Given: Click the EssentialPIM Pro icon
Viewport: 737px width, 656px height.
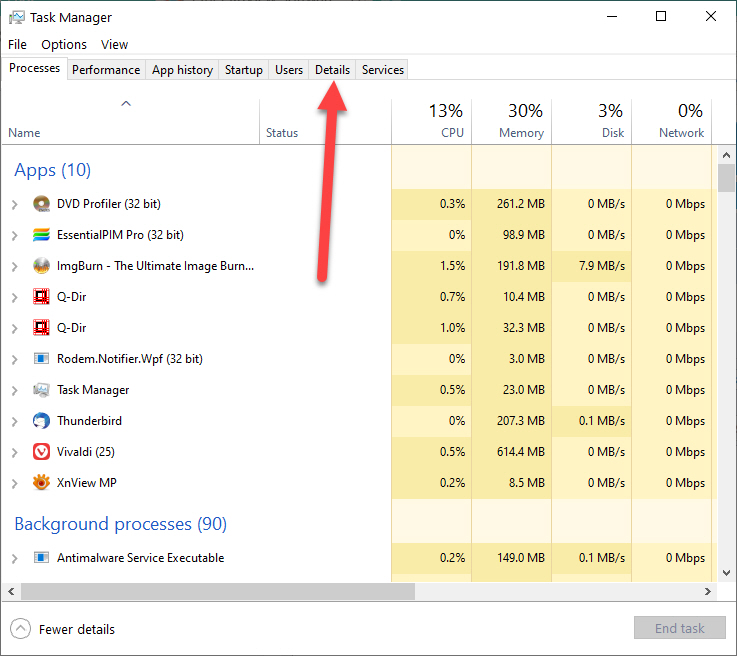Looking at the screenshot, I should pos(41,235).
